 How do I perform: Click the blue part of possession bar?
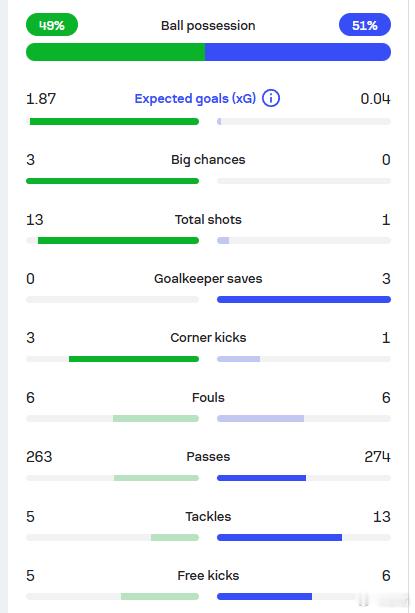298,52
